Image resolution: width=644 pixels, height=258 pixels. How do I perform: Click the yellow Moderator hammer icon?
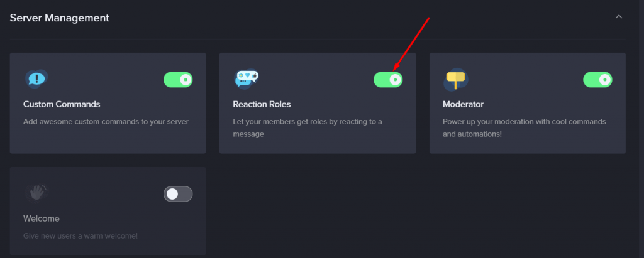coord(456,79)
